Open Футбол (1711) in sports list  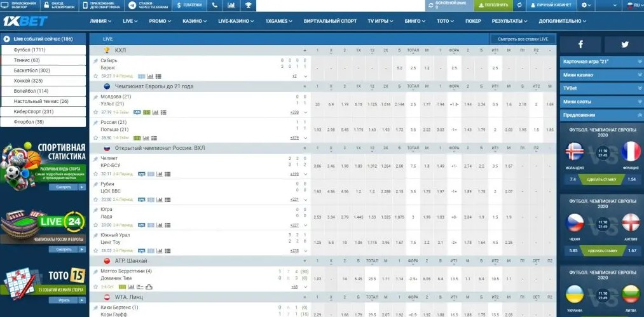click(x=43, y=50)
